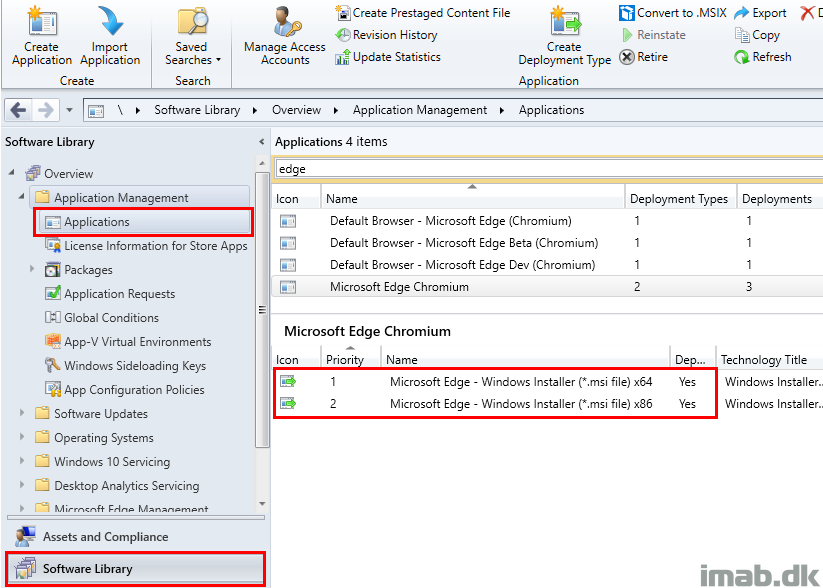
Task: Expand the Software Updates folder
Action: [22, 413]
